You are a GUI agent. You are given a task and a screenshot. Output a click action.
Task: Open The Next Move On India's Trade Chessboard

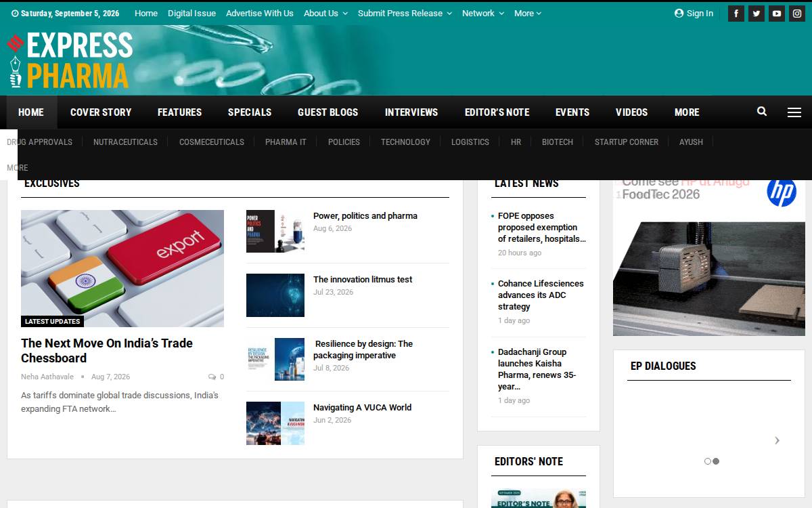click(x=107, y=350)
